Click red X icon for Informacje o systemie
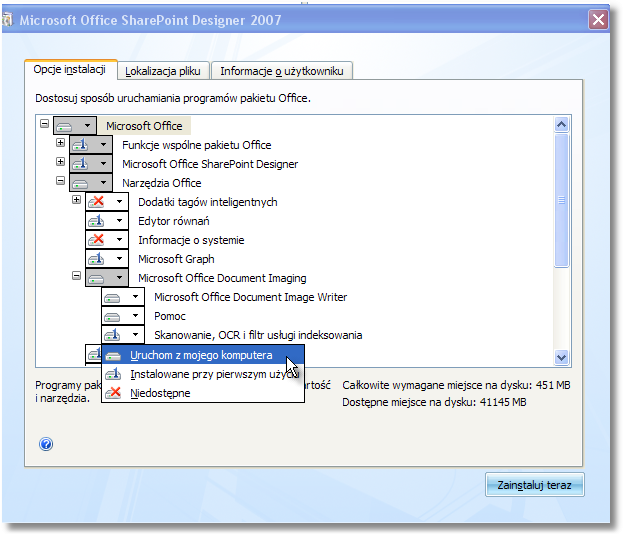This screenshot has height=537, width=624. click(96, 240)
